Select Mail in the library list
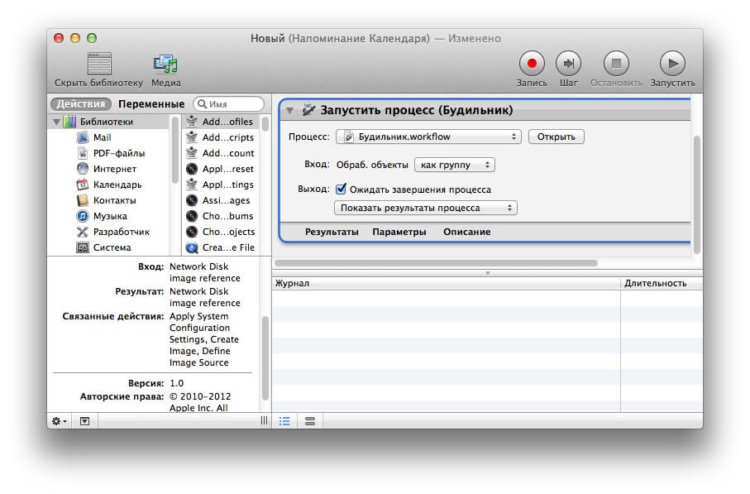Screen dimensions: 750x494 click(x=102, y=138)
